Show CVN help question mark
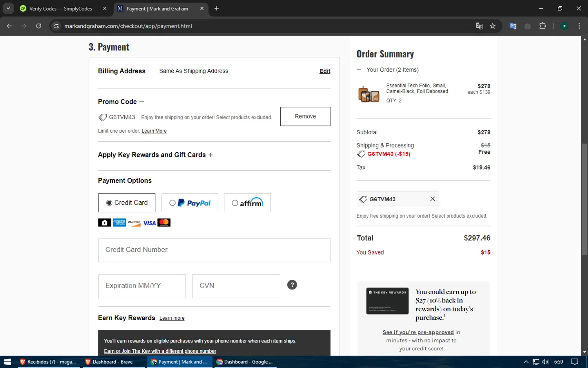Viewport: 588px width, 368px height. tap(292, 285)
